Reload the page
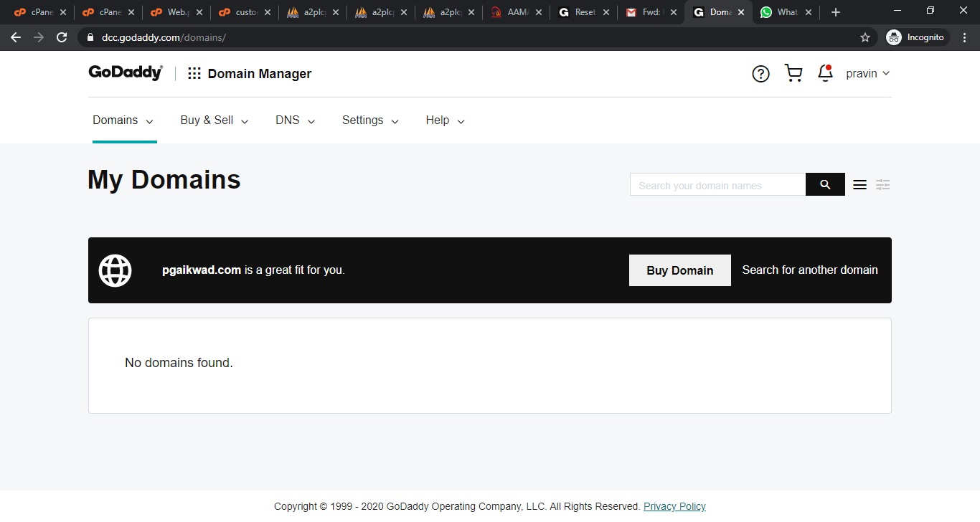This screenshot has width=980, height=522. (x=62, y=37)
